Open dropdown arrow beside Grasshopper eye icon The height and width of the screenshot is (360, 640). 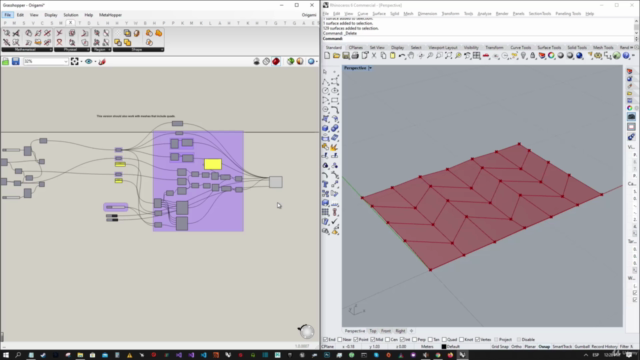tap(95, 62)
